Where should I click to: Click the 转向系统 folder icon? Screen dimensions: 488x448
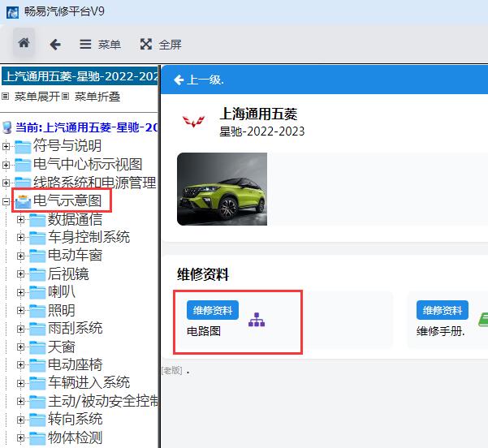coord(37,420)
